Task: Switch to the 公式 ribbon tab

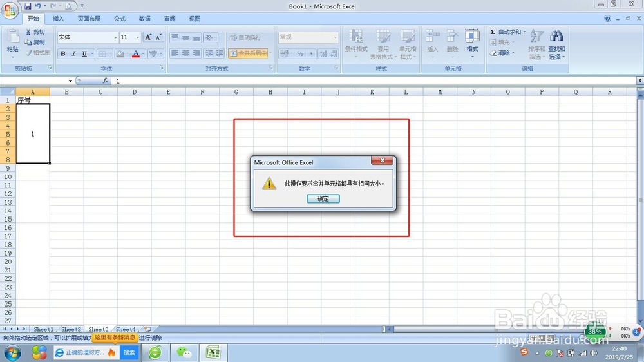Action: [x=120, y=19]
